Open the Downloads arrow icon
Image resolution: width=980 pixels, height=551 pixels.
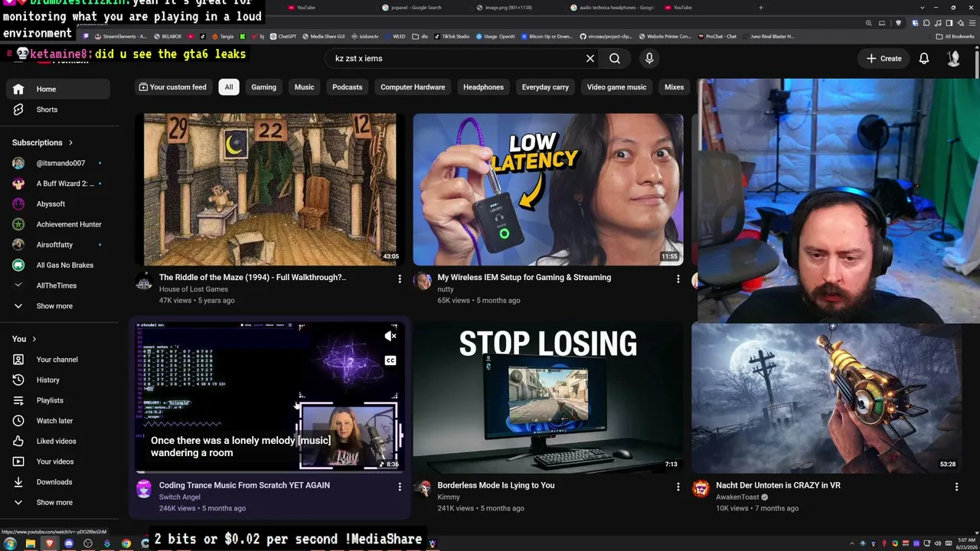[x=18, y=482]
